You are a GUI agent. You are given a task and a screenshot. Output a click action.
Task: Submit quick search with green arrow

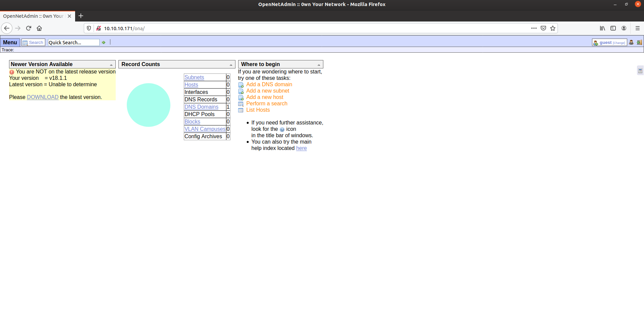104,43
